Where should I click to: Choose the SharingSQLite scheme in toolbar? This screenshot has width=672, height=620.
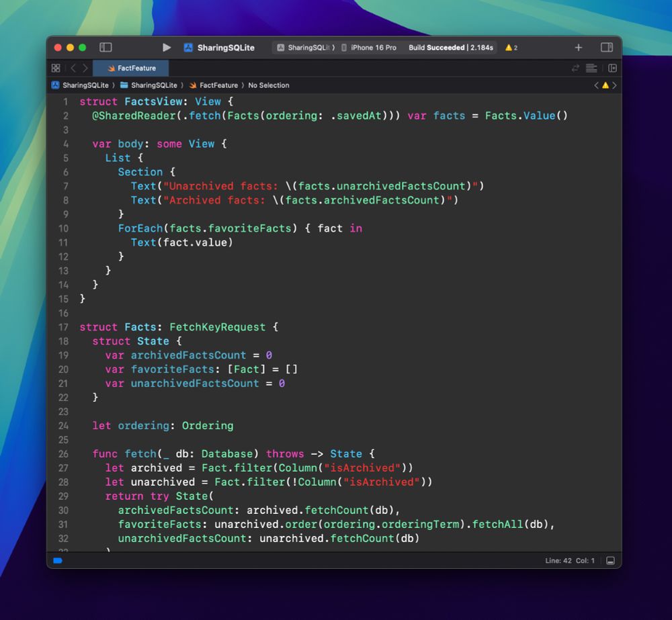(306, 48)
